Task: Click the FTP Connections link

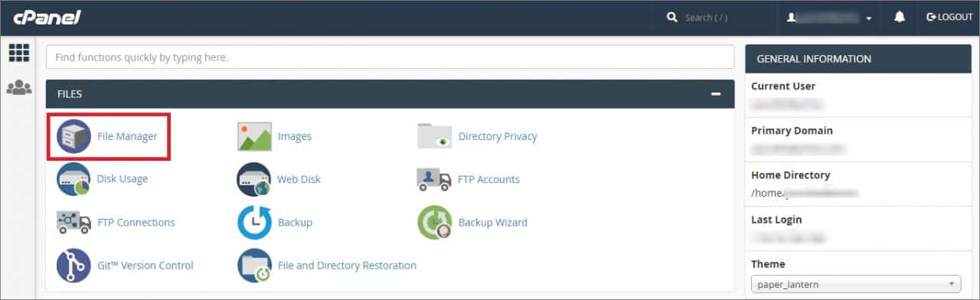Action: click(136, 222)
